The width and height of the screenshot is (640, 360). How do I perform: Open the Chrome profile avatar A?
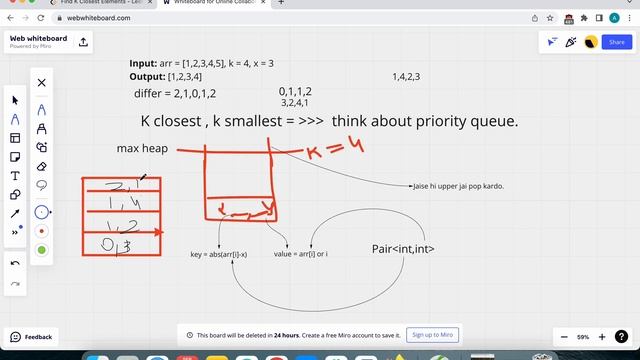tap(614, 18)
